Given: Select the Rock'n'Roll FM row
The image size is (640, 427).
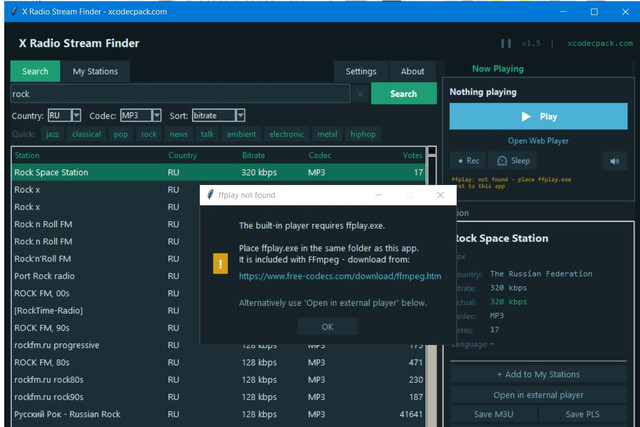Looking at the screenshot, I should coord(106,259).
